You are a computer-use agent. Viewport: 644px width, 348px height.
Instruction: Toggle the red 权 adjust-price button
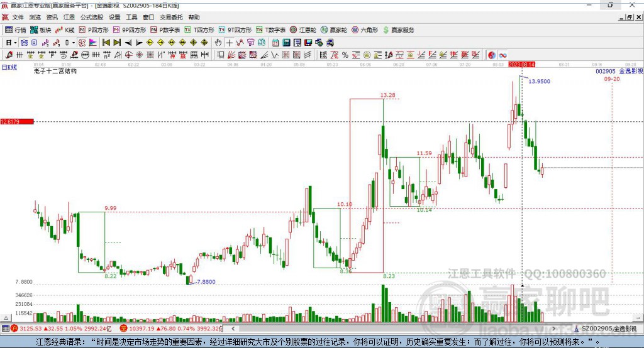click(x=82, y=43)
